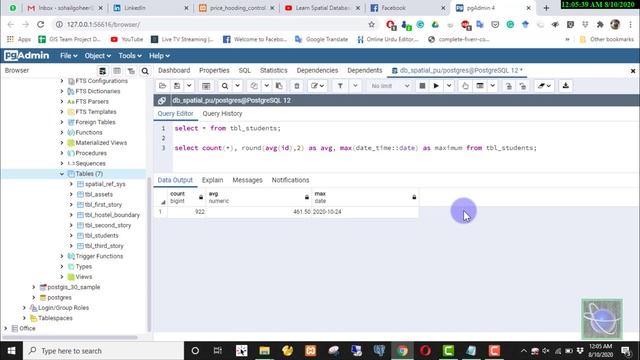Click the Open File toolbar icon
640x360 pixels.
coord(162,86)
